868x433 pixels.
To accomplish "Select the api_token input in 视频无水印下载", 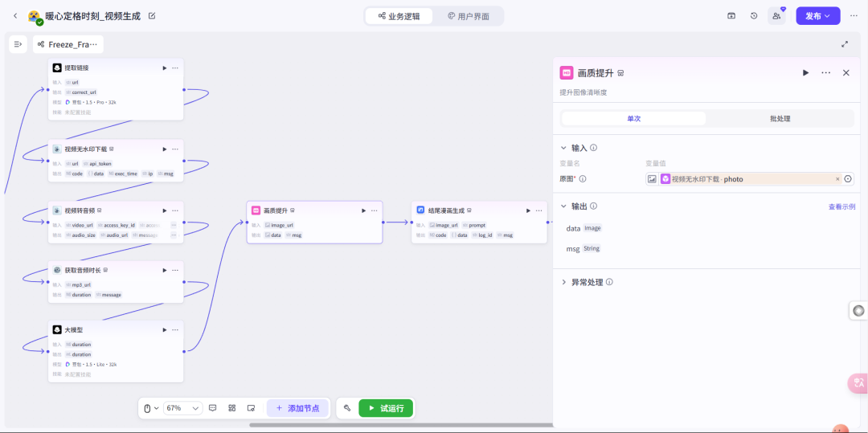I will [98, 164].
